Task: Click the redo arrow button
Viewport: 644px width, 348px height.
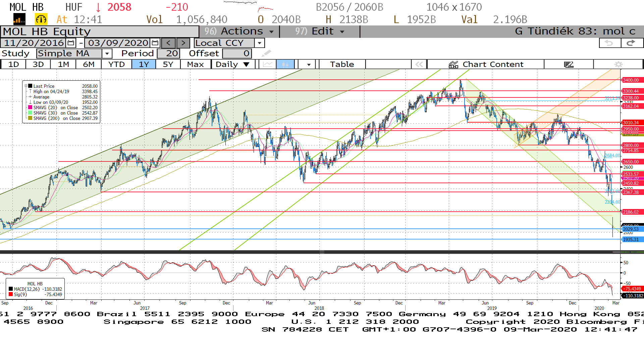Action: tap(632, 43)
